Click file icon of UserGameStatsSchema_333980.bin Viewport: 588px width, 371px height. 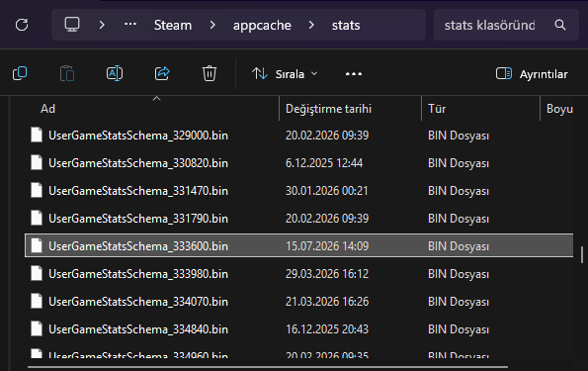(x=37, y=273)
